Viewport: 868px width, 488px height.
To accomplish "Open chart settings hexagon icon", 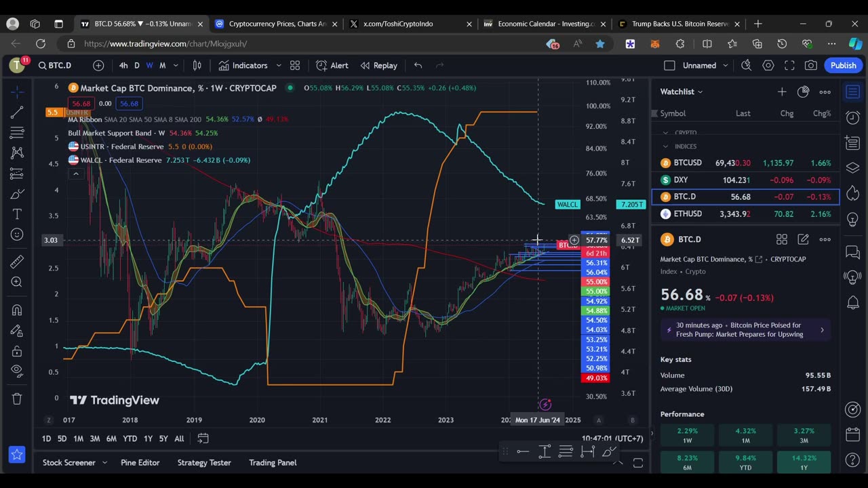I will (x=768, y=66).
